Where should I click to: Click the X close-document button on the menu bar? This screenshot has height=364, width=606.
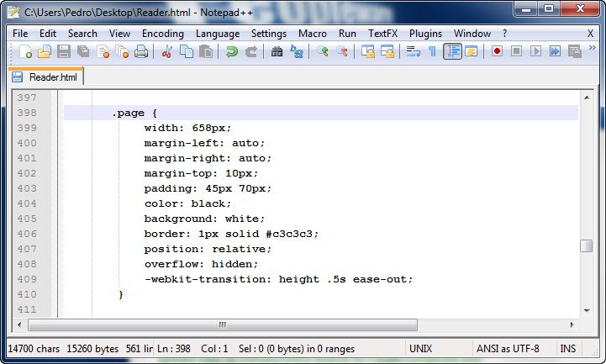pos(590,33)
